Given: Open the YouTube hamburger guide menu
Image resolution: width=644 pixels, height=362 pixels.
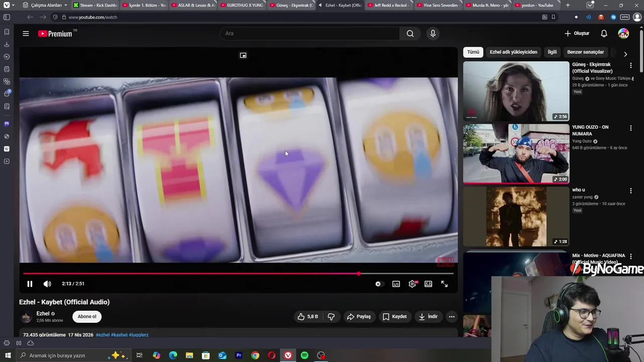Looking at the screenshot, I should [26, 34].
